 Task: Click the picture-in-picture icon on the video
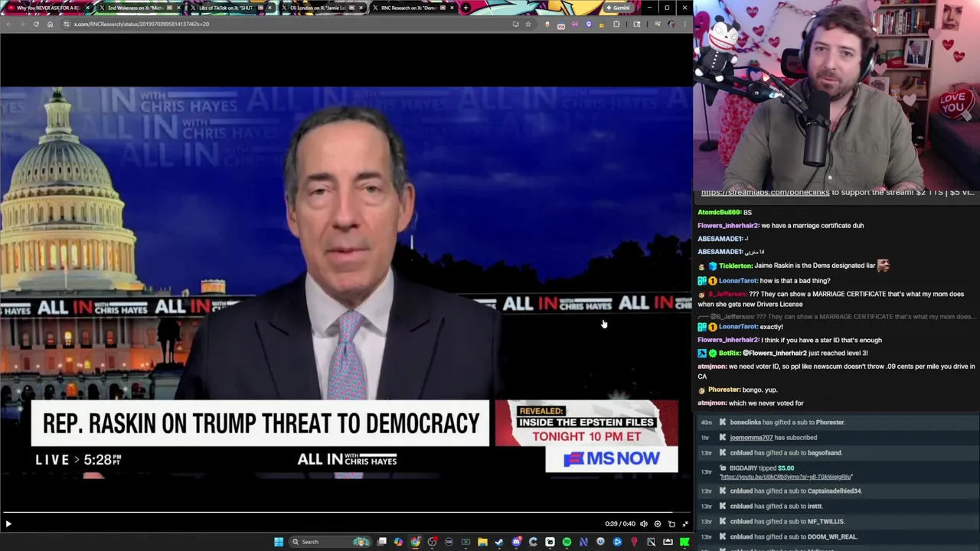tap(671, 523)
